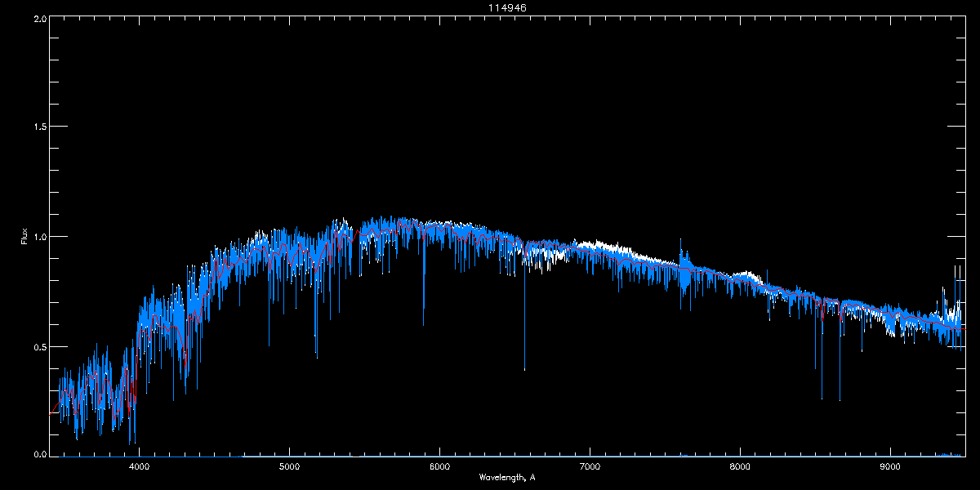The height and width of the screenshot is (490, 980).
Task: Click the 0.0 flux tick label
Action: tap(39, 452)
